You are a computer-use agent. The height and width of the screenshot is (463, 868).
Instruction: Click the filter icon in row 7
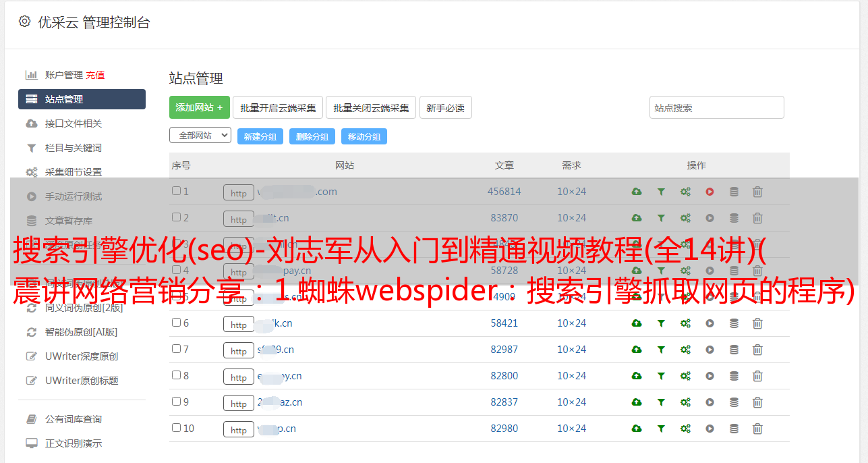click(x=661, y=350)
